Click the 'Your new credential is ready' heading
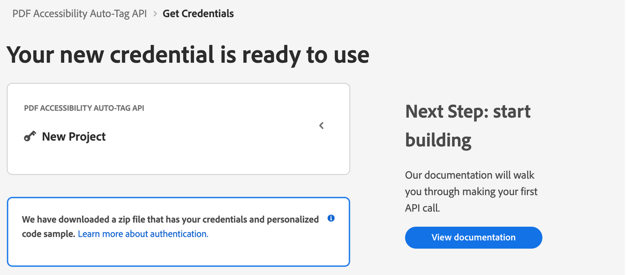The image size is (644, 275). pos(188,54)
